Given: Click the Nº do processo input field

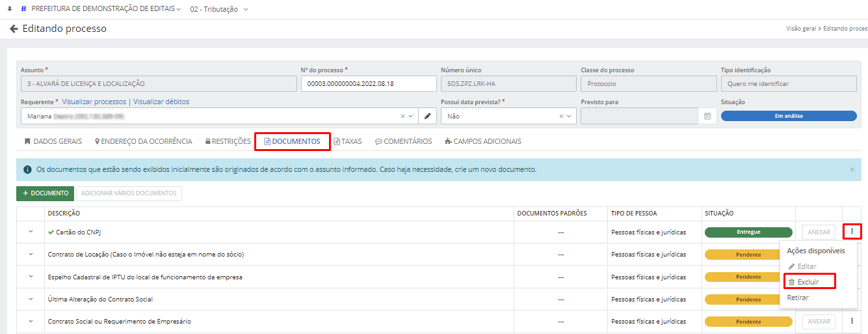Looking at the screenshot, I should 368,84.
